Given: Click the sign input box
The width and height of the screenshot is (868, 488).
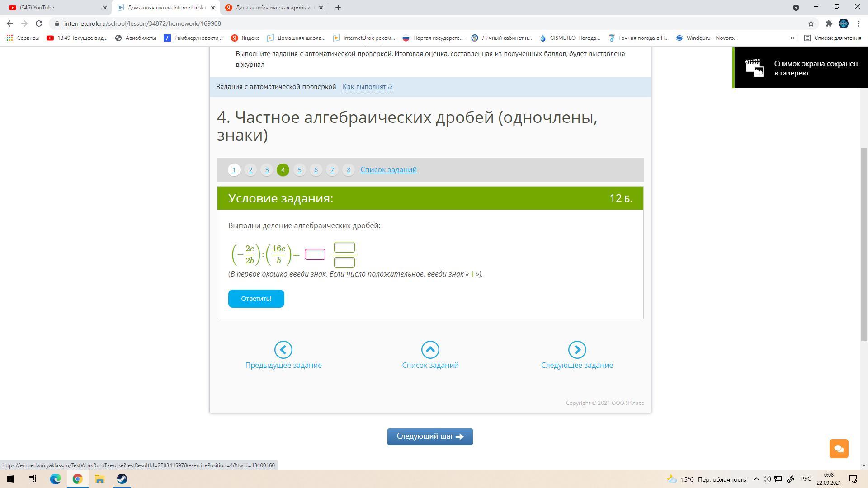Looking at the screenshot, I should pyautogui.click(x=315, y=254).
